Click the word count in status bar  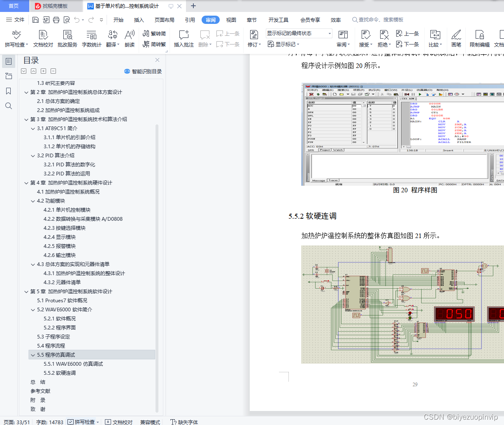(x=50, y=422)
